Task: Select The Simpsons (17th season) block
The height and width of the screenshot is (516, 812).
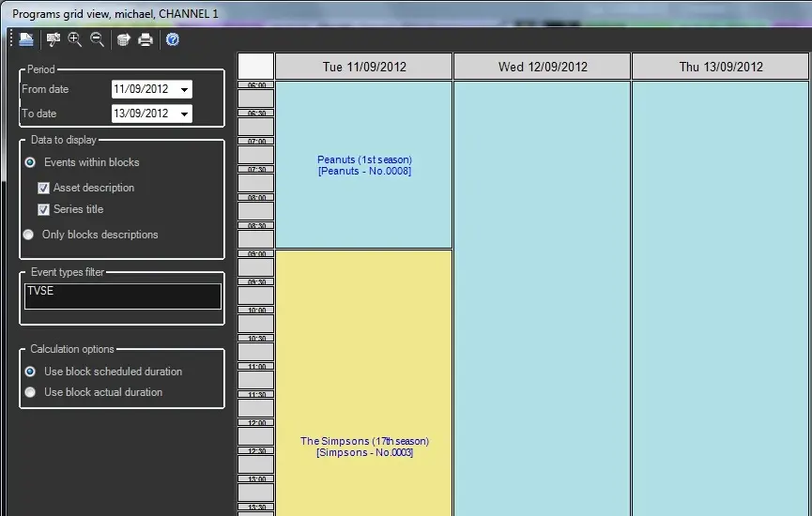Action: click(364, 447)
